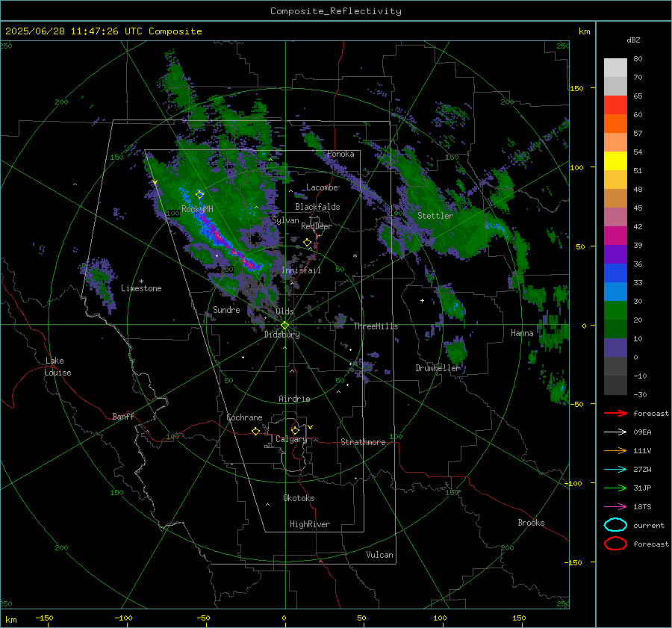Click the yellow diamond marker below Cochrane
Screen dimensions: 672x628
pos(255,431)
